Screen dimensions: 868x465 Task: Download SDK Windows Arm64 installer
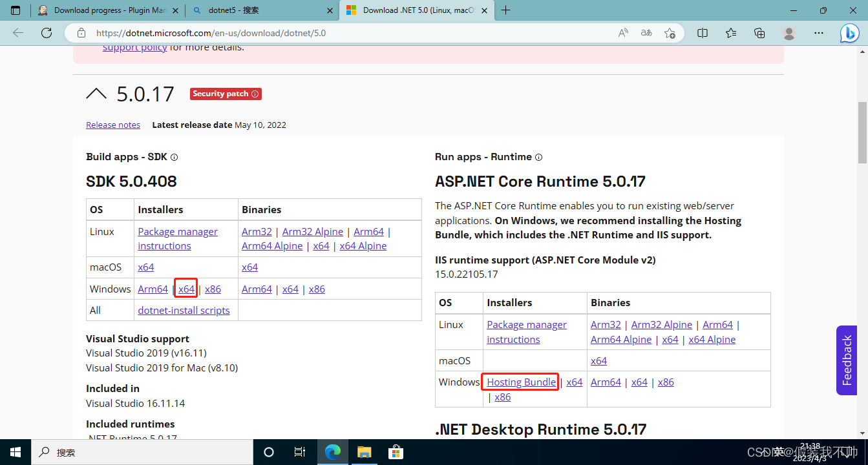tap(153, 289)
